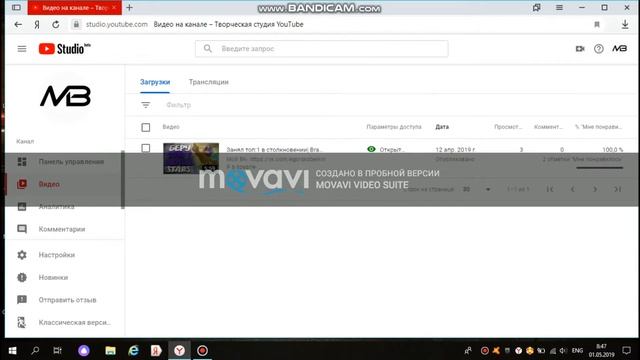This screenshot has width=640, height=360.
Task: Toggle the browser side panel icon
Action: pyautogui.click(x=16, y=7)
